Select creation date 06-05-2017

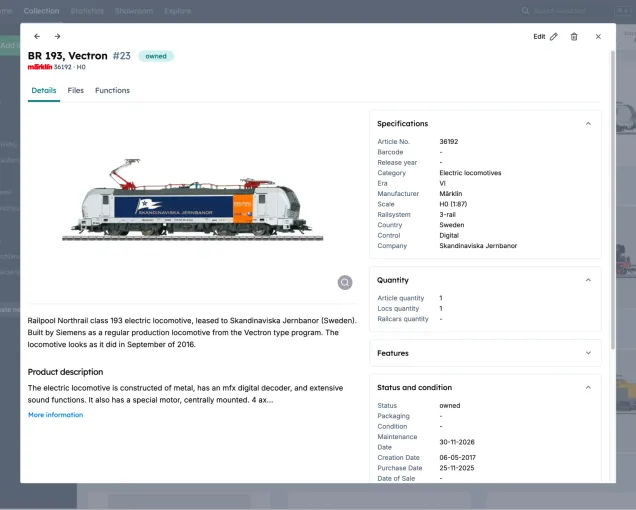(458, 457)
